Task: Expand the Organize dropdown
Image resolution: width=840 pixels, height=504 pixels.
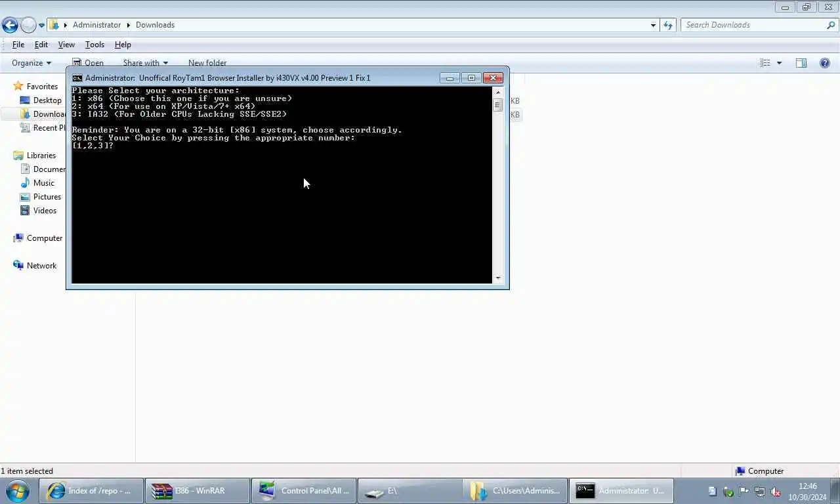Action: [31, 63]
